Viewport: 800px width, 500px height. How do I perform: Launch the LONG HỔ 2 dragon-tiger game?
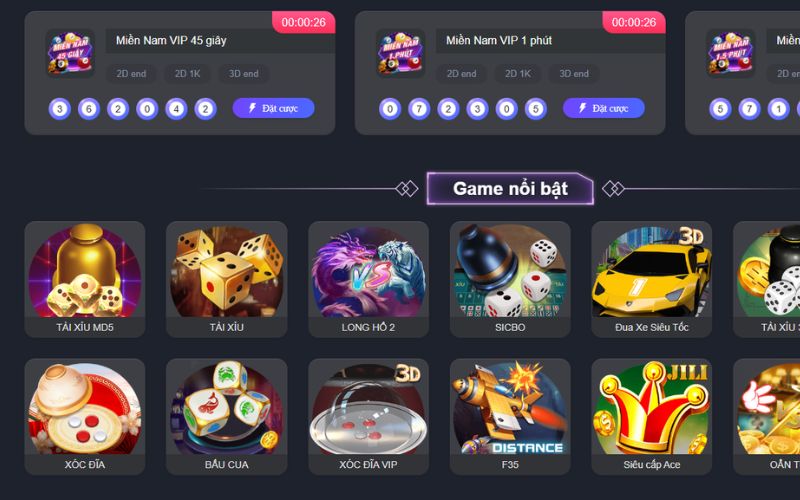[368, 279]
